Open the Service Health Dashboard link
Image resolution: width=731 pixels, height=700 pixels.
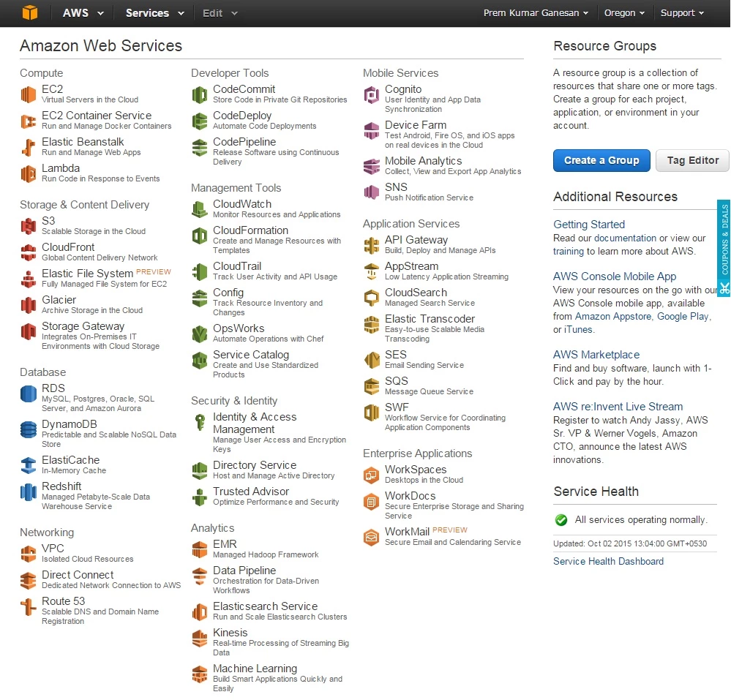point(608,561)
